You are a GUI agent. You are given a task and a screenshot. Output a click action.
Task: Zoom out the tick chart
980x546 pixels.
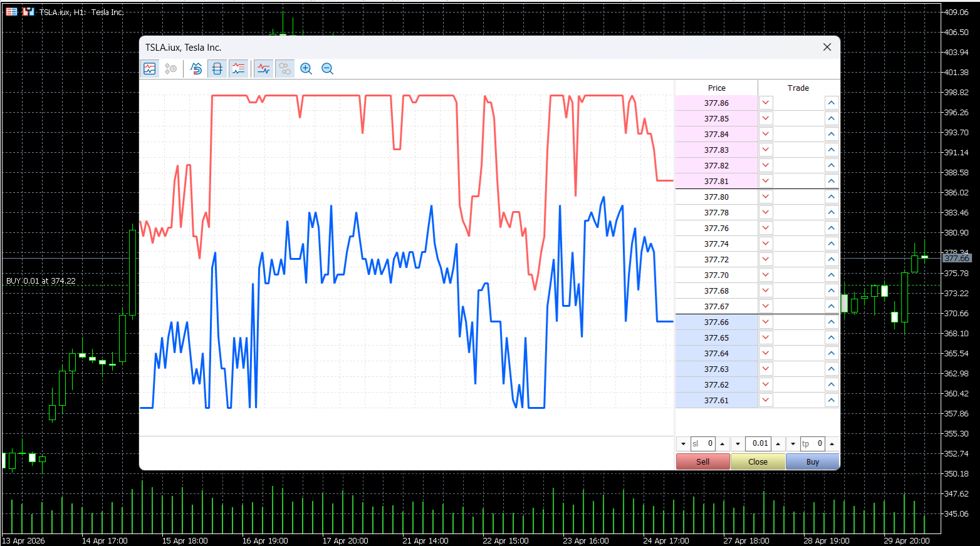click(327, 69)
